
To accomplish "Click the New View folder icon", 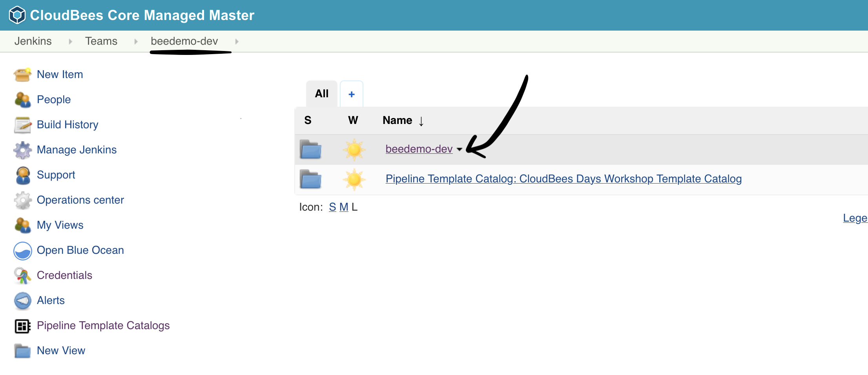I will click(x=22, y=351).
